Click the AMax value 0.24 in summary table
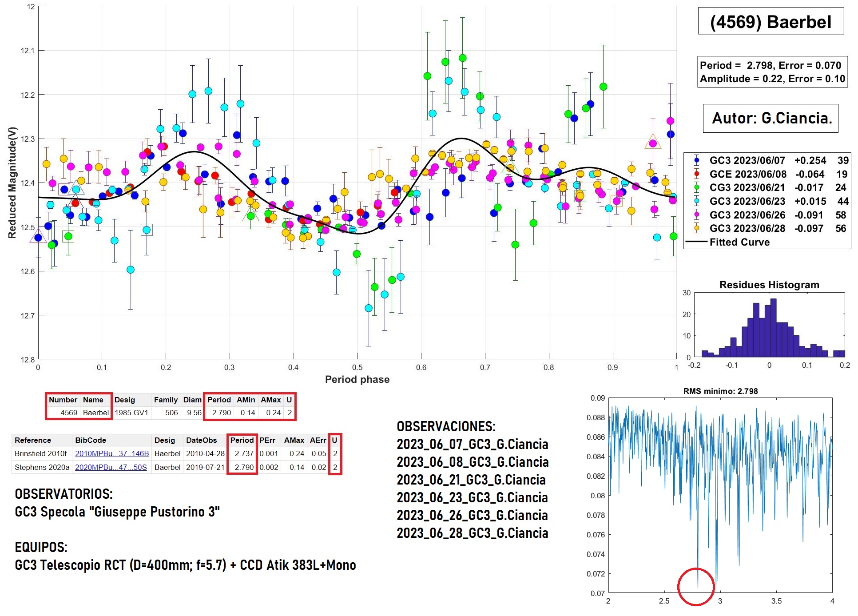Viewport: 858px width, 616px height. coord(274,413)
